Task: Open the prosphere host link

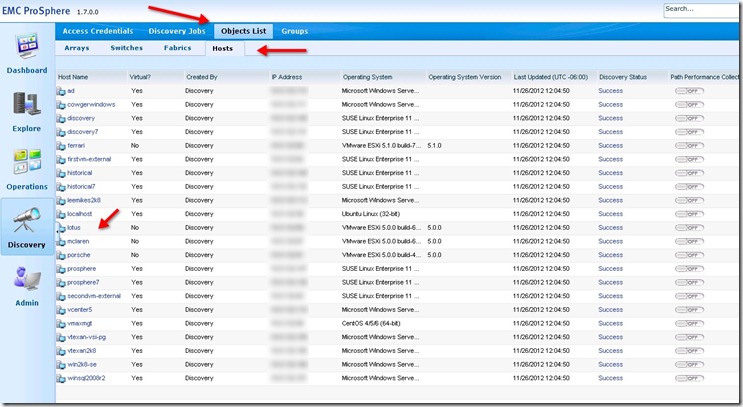Action: tap(82, 269)
